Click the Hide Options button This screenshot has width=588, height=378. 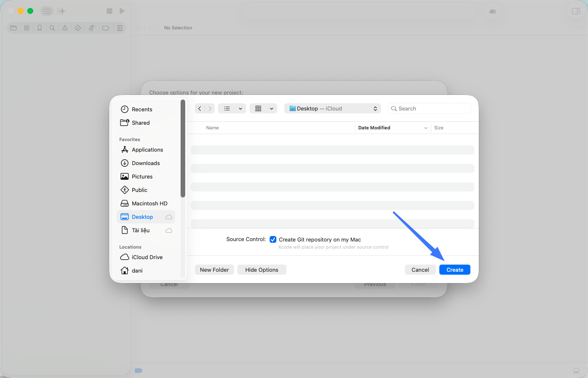pyautogui.click(x=262, y=270)
